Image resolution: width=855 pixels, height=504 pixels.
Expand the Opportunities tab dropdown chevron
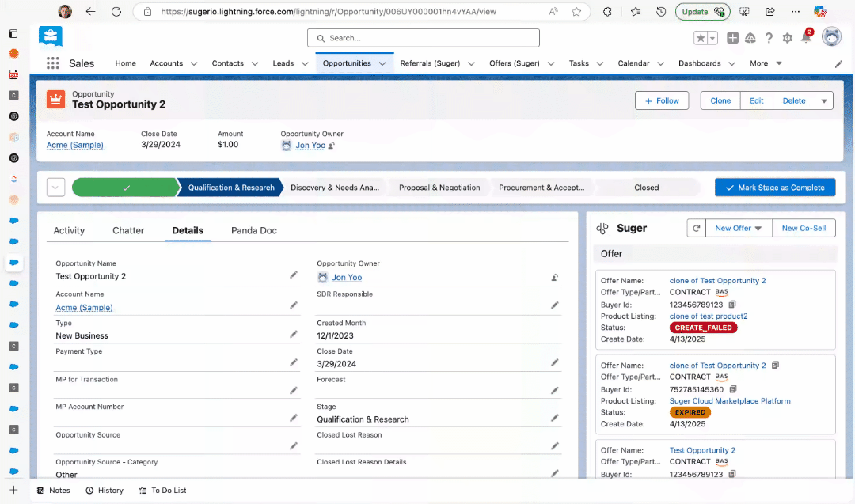coord(382,64)
